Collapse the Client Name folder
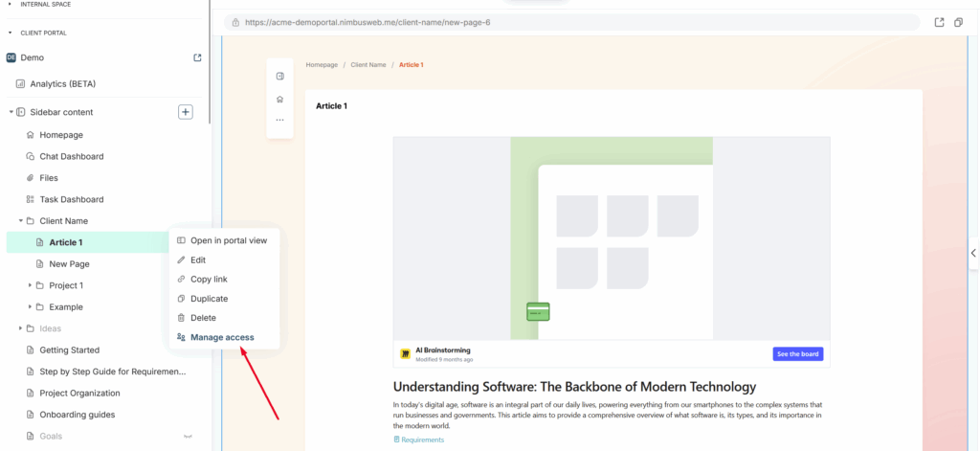The image size is (980, 451). pos(21,221)
